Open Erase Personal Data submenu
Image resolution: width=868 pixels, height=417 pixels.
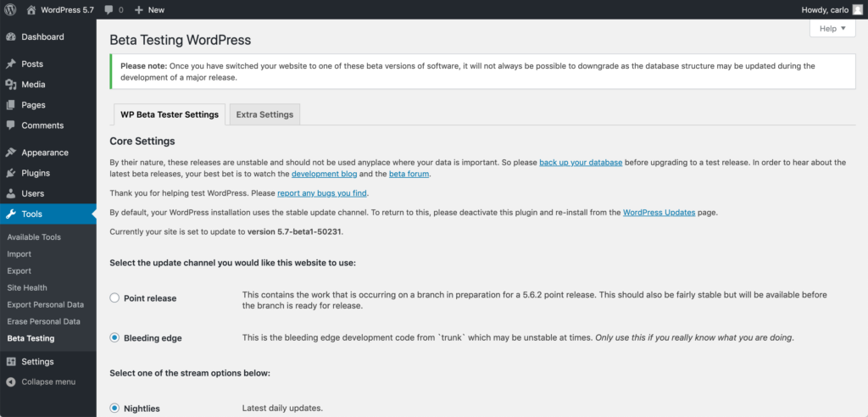(44, 322)
